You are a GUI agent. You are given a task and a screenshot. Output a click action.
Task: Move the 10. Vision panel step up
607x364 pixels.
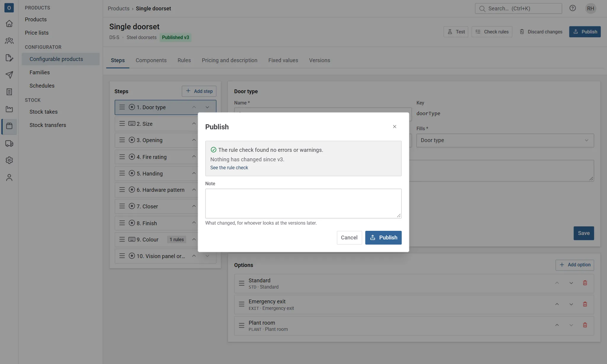[x=194, y=256]
